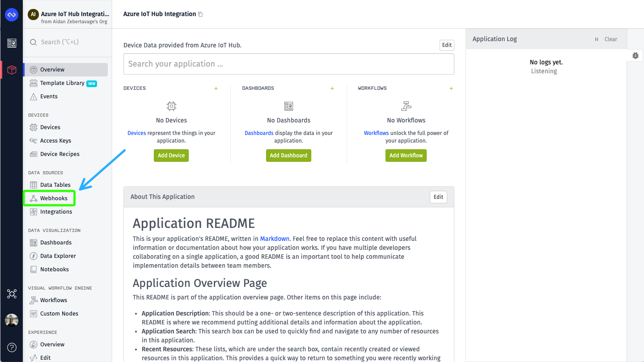Click the Application Log panel title
The height and width of the screenshot is (362, 644).
click(x=495, y=39)
